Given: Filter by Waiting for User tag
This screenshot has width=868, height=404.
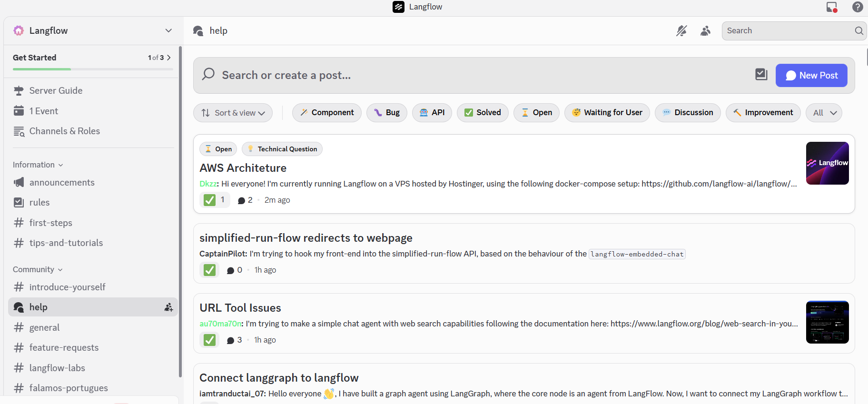Looking at the screenshot, I should pyautogui.click(x=607, y=113).
